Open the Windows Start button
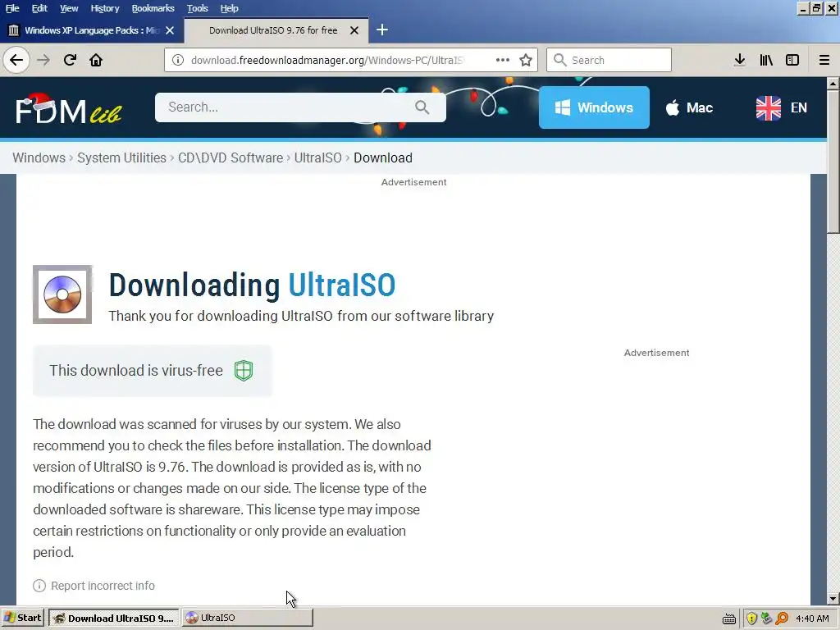The height and width of the screenshot is (630, 840). click(x=22, y=618)
